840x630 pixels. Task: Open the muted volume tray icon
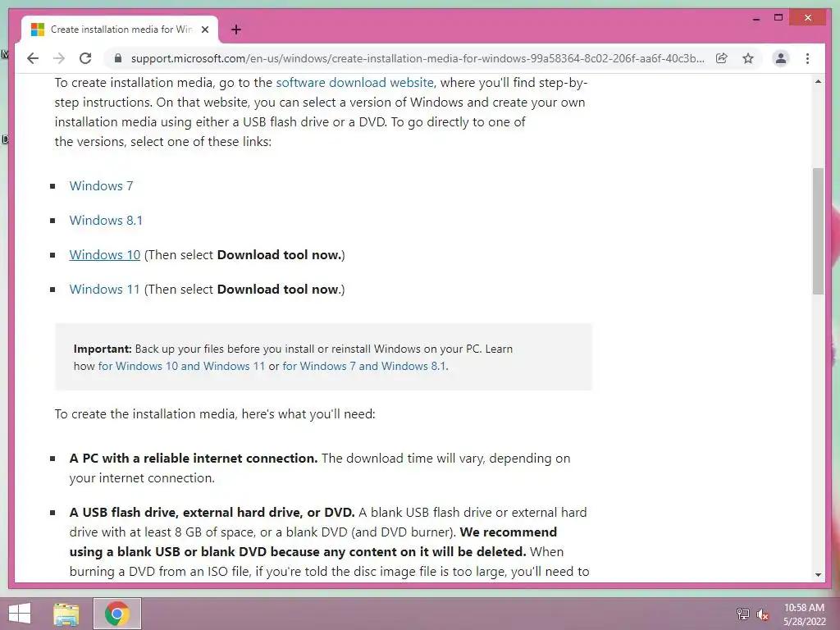[x=762, y=614]
